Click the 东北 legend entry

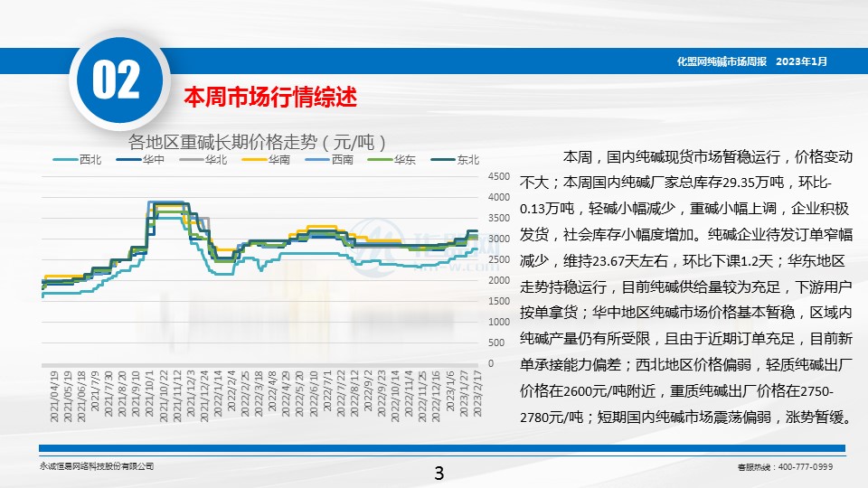pyautogui.click(x=467, y=160)
